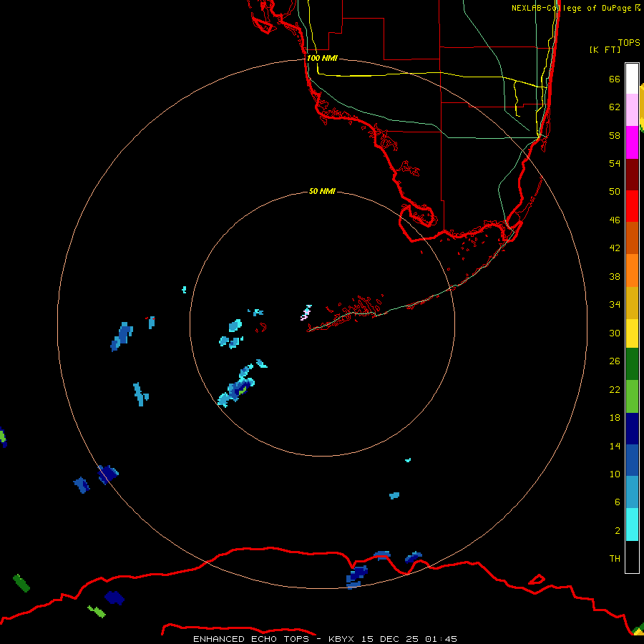This screenshot has height=644, width=644.
Task: Click the 15 DEC 25 01:45 timestamp
Action: [x=409, y=639]
